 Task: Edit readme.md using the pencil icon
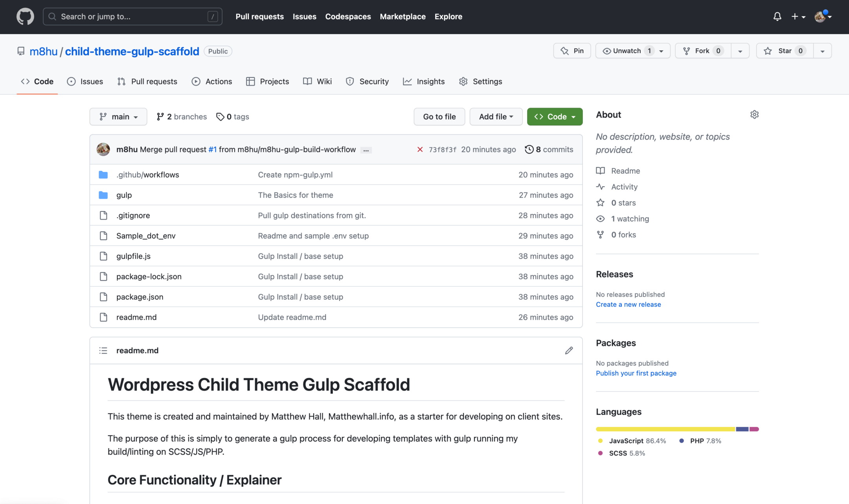coord(569,350)
